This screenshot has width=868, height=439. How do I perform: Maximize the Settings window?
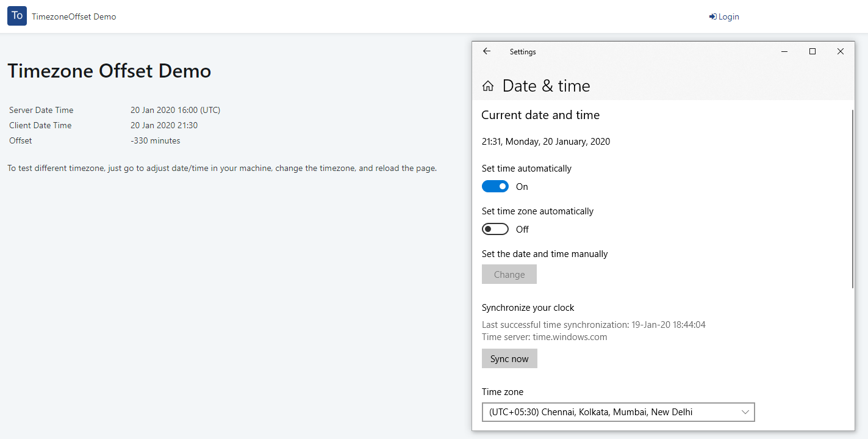coord(812,52)
